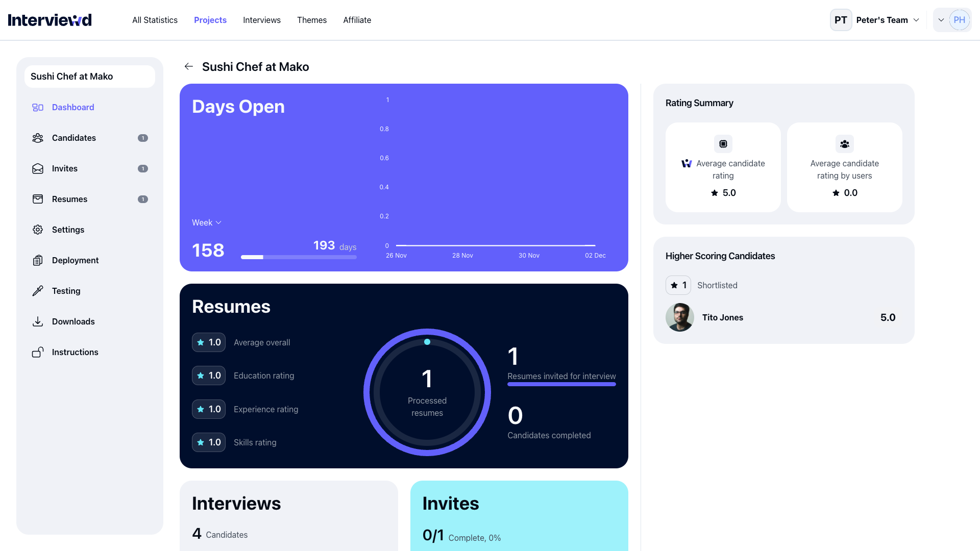
Task: Open the Instructions section icon
Action: click(38, 352)
